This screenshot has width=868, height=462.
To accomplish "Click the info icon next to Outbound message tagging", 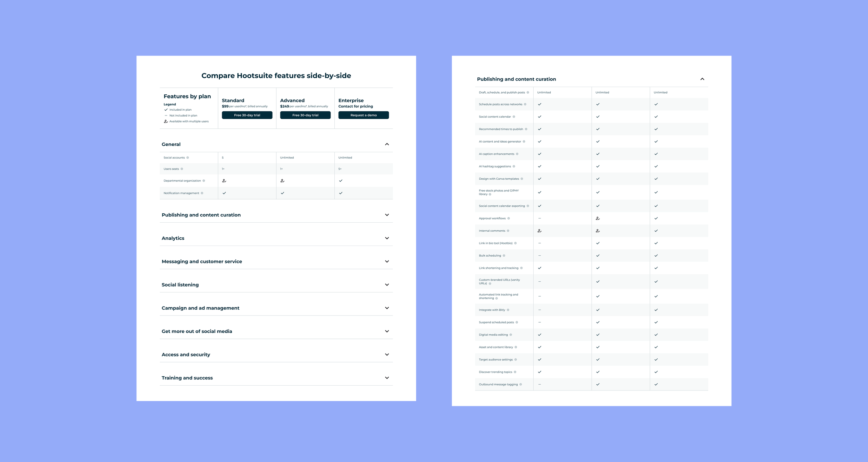I will 520,384.
